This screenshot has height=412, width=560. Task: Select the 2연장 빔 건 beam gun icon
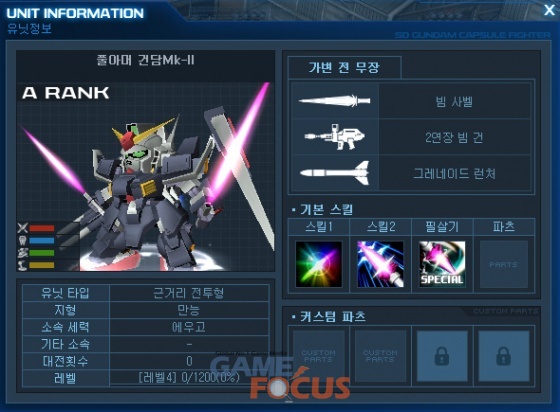click(335, 137)
